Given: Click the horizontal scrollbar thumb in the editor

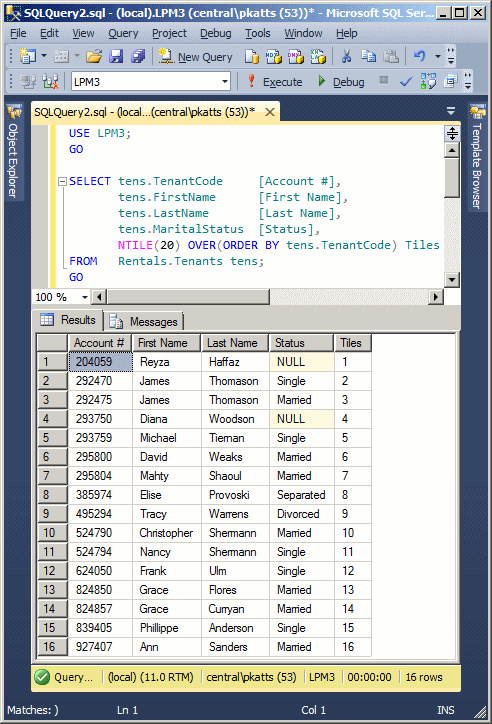Looking at the screenshot, I should (x=188, y=297).
